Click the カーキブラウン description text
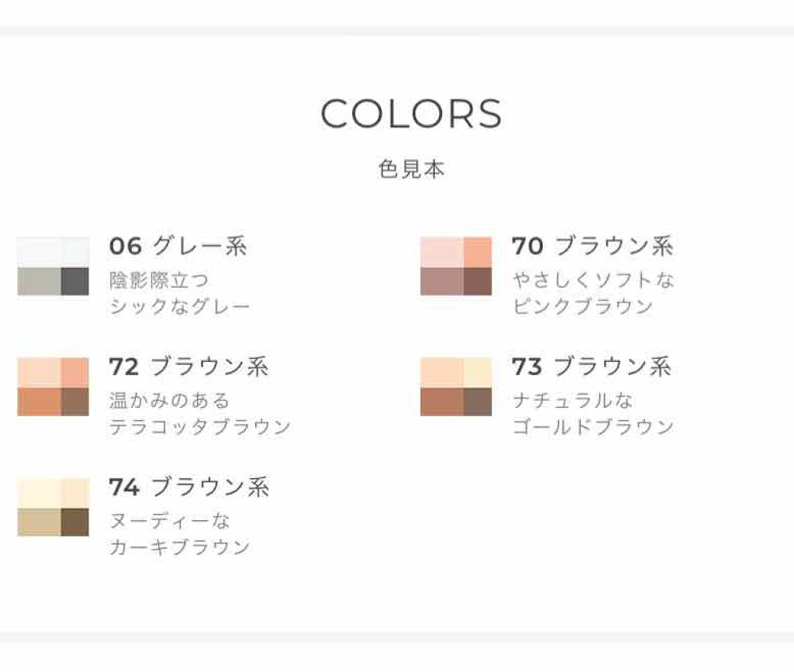The width and height of the screenshot is (794, 672). [x=180, y=547]
